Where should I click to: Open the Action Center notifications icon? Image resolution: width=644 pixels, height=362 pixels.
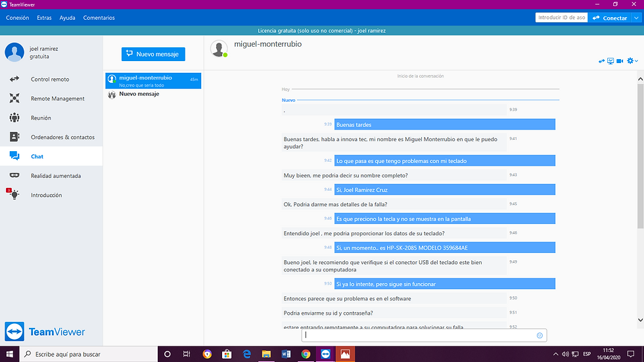tap(631, 354)
